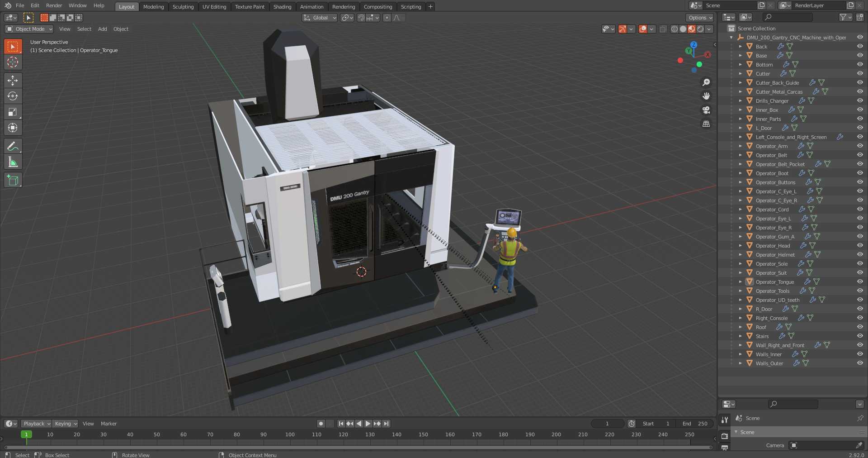The width and height of the screenshot is (868, 458).
Task: Hide the Roof object via eye icon
Action: (x=860, y=327)
